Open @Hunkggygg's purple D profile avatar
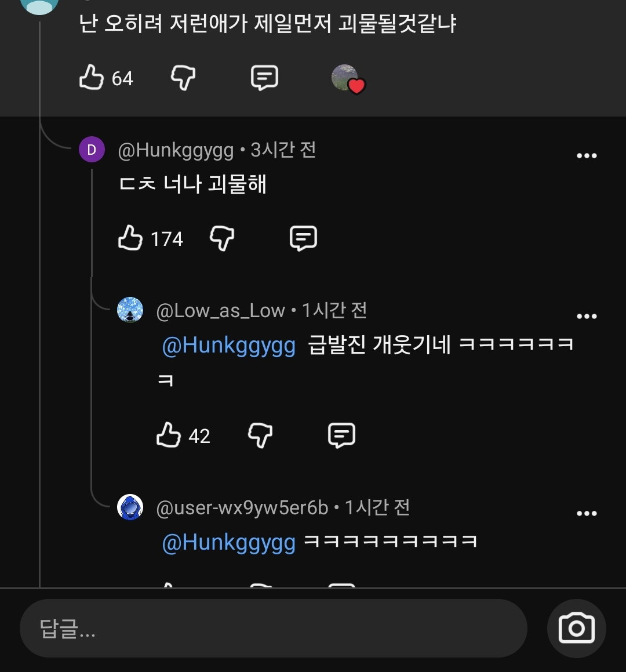Screen dimensions: 626x672 (x=92, y=149)
